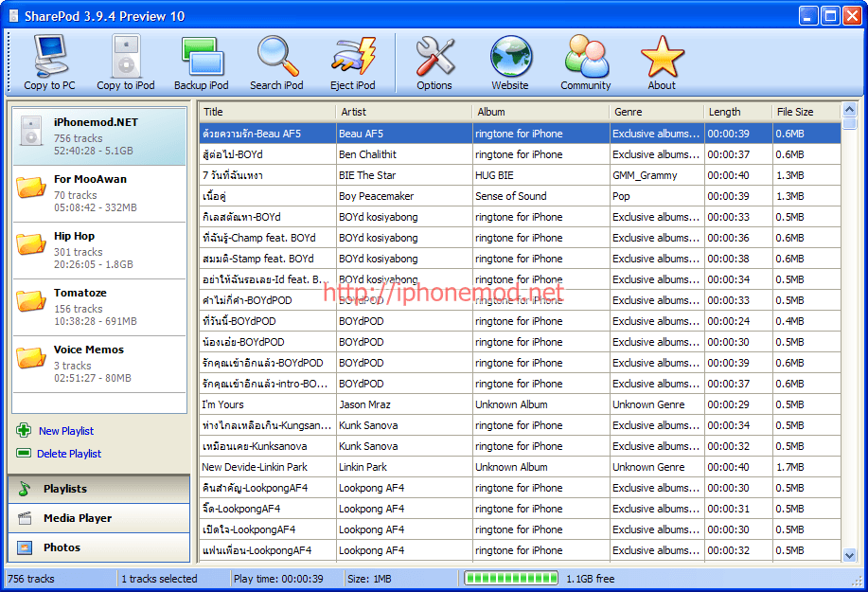Screen dimensions: 868x592
Task: Select the "Voice Memos" playlist name
Action: (x=89, y=350)
